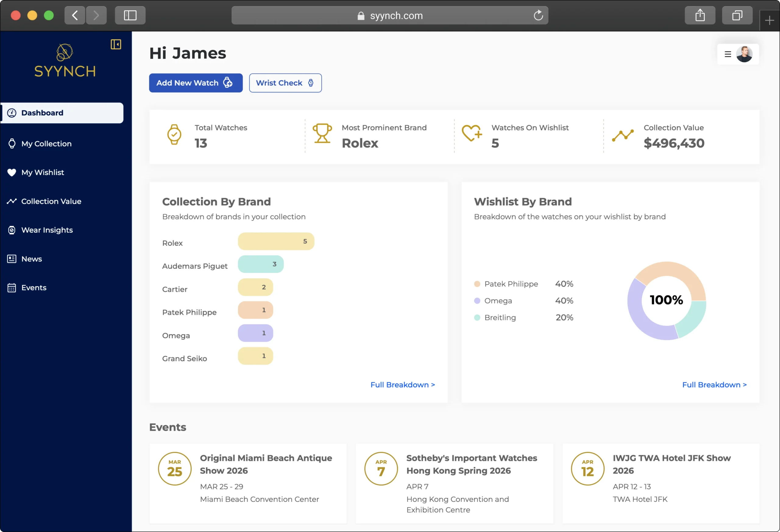Click the Grand Seiko brand label
This screenshot has height=532, width=780.
click(x=185, y=359)
